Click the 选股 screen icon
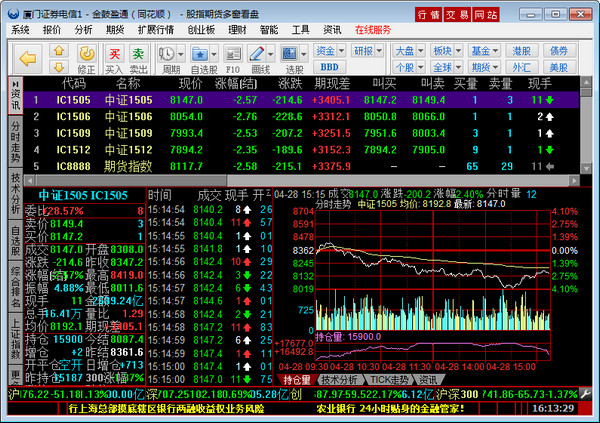 click(290, 54)
